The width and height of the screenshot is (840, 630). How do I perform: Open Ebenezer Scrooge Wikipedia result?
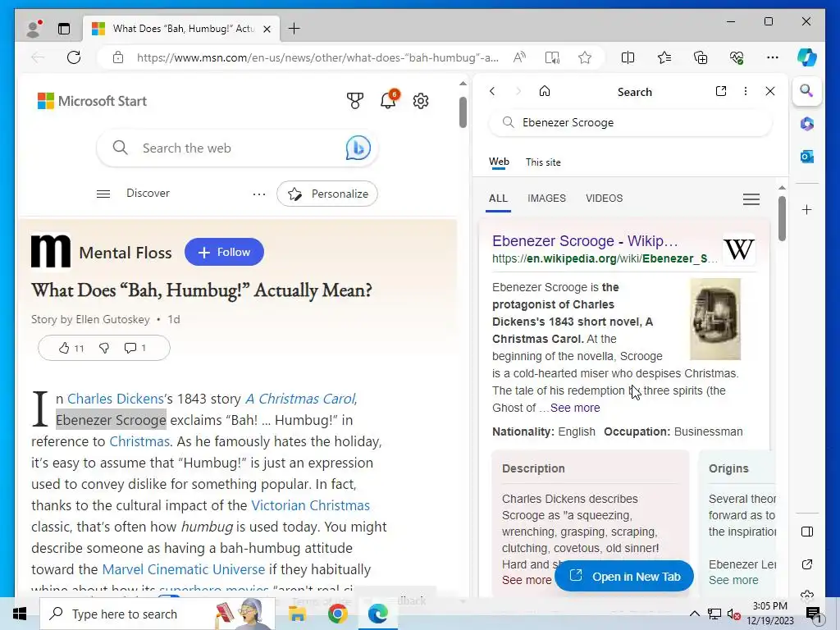pos(585,241)
